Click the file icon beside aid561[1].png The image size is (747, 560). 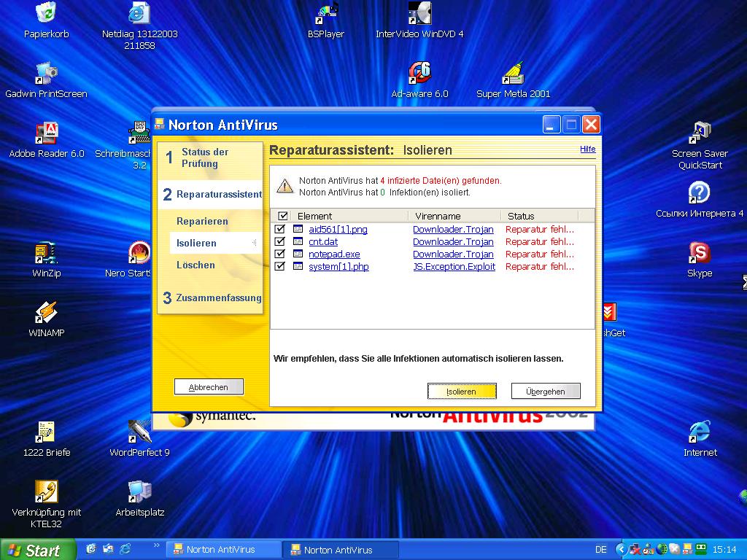[298, 229]
